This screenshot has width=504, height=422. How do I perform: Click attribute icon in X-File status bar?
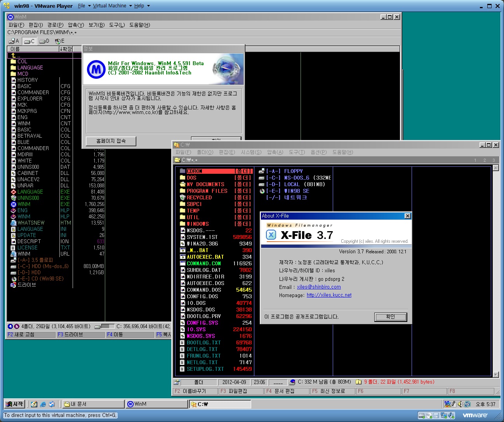pyautogui.click(x=177, y=382)
